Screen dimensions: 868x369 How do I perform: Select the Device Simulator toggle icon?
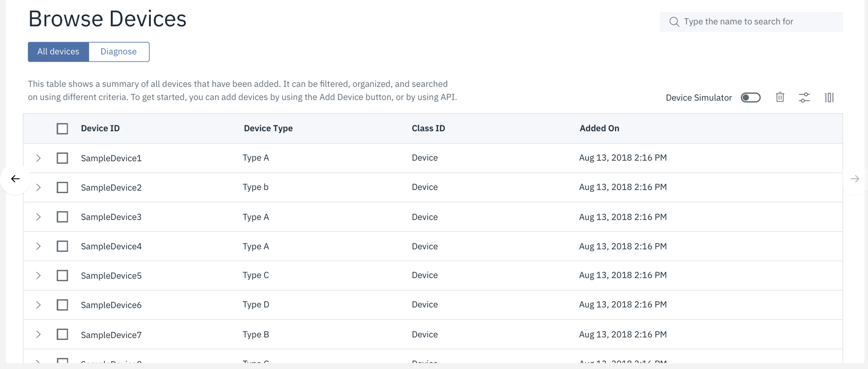[751, 97]
